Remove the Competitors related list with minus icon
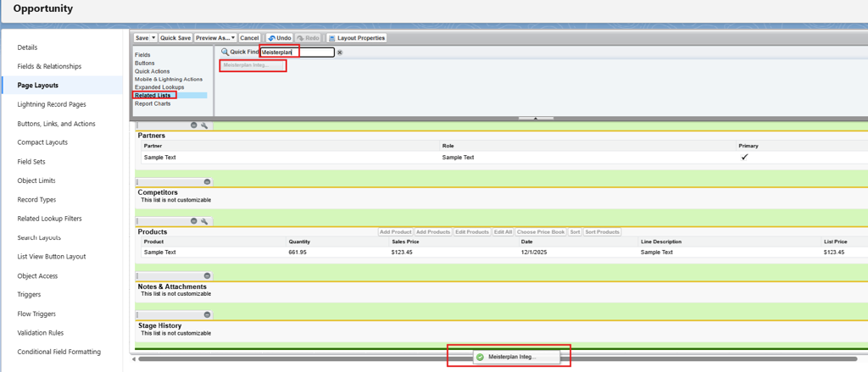This screenshot has width=868, height=372. coord(207,181)
